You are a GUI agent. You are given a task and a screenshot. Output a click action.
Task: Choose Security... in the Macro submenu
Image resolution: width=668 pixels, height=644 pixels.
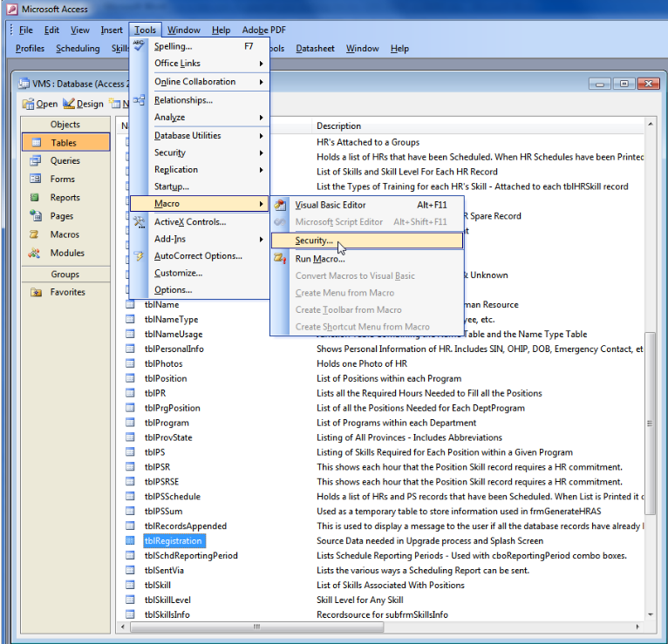tap(367, 241)
